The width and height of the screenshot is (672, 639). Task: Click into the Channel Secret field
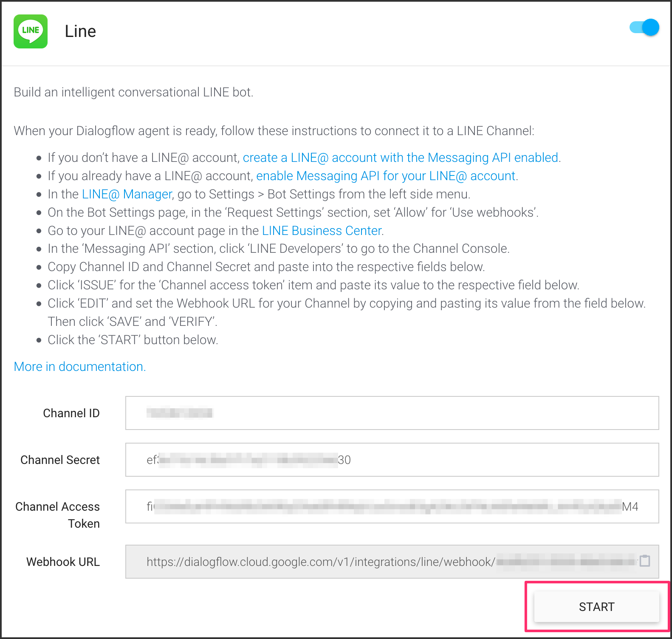(x=392, y=460)
